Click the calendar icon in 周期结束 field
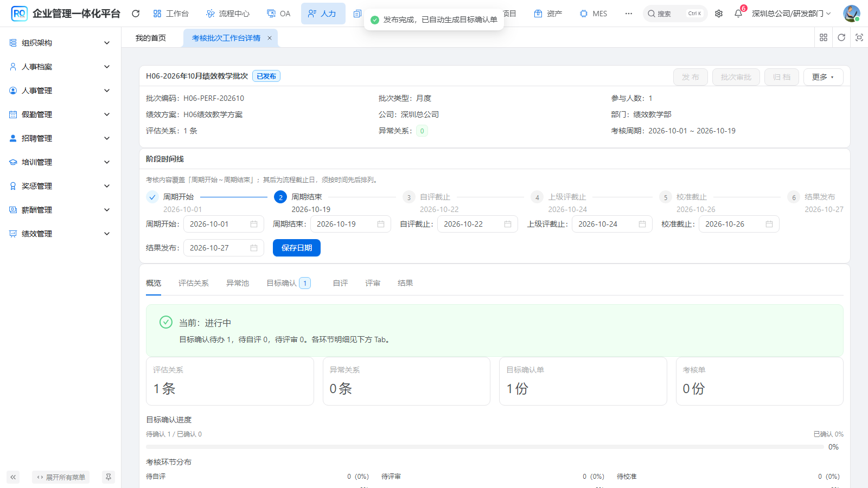 381,224
